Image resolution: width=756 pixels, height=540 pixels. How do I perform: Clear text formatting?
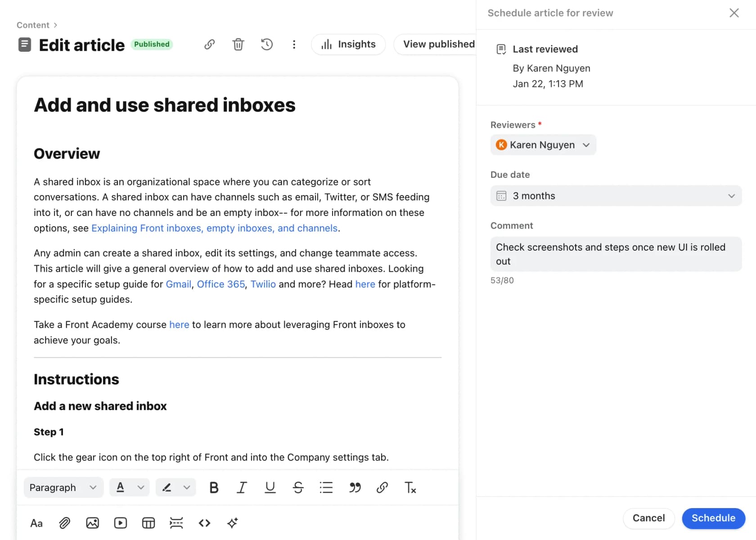pos(410,487)
